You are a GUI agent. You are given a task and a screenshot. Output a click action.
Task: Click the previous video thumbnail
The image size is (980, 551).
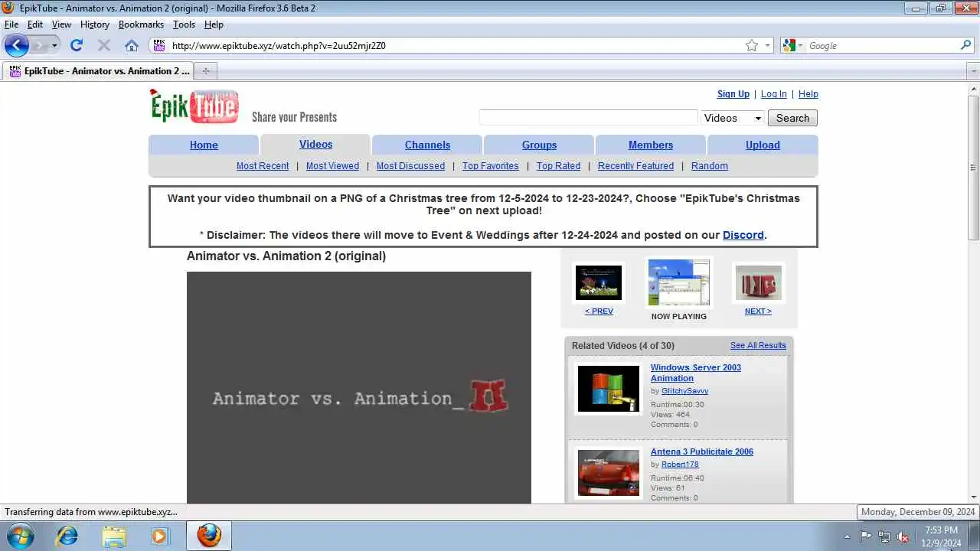(x=598, y=282)
